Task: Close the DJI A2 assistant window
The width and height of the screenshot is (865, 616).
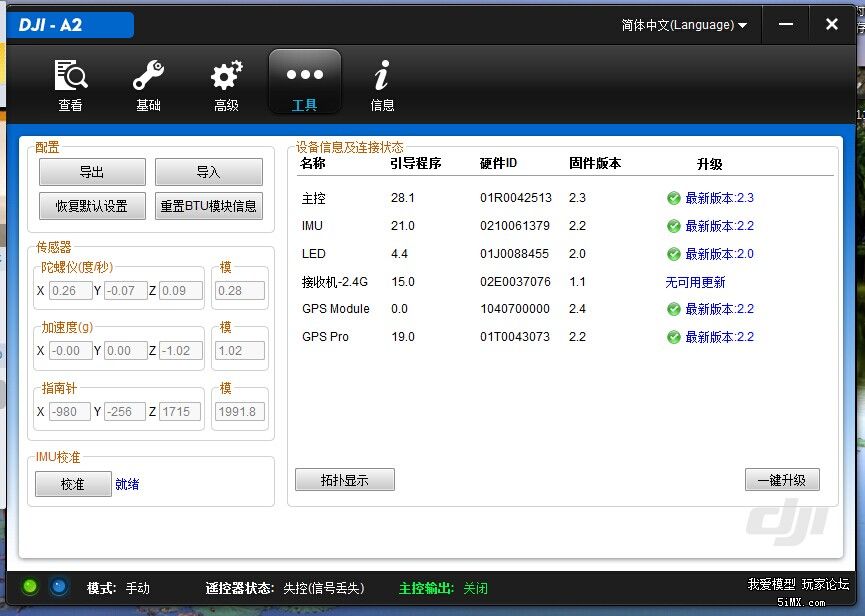Action: point(832,24)
